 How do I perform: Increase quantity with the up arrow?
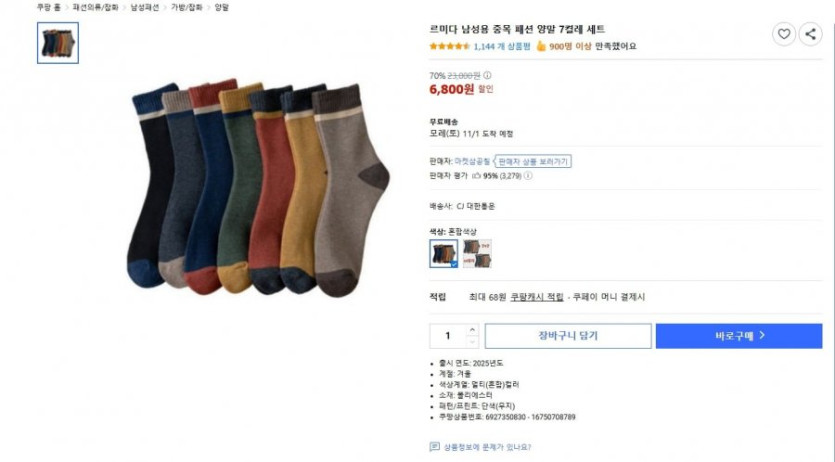pyautogui.click(x=472, y=330)
